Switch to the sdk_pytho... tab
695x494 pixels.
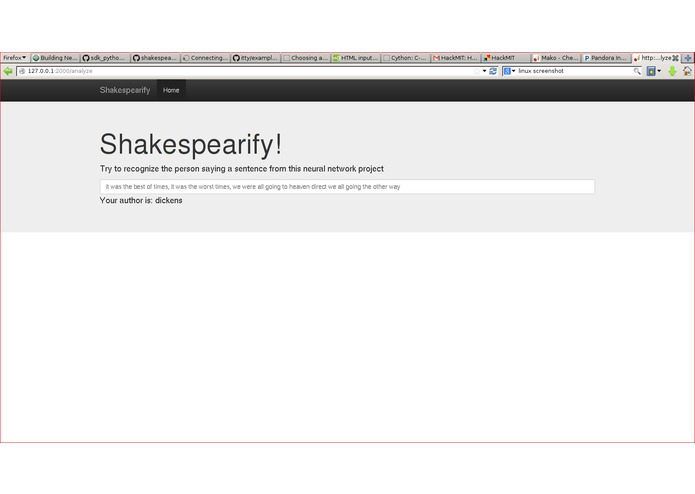pos(105,58)
